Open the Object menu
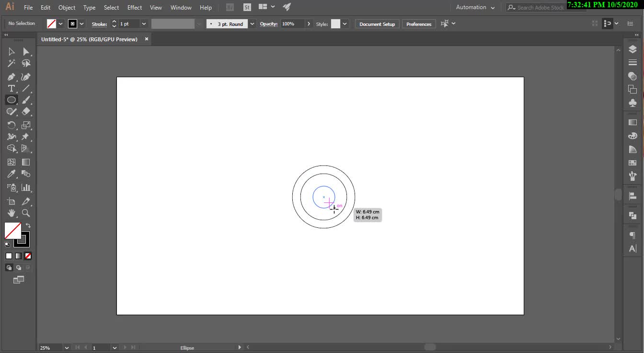 click(67, 8)
